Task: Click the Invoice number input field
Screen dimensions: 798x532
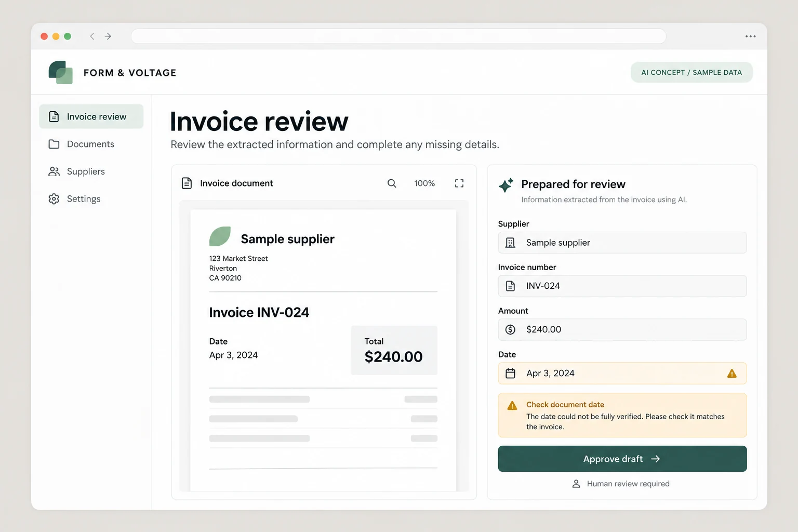Action: coord(622,286)
